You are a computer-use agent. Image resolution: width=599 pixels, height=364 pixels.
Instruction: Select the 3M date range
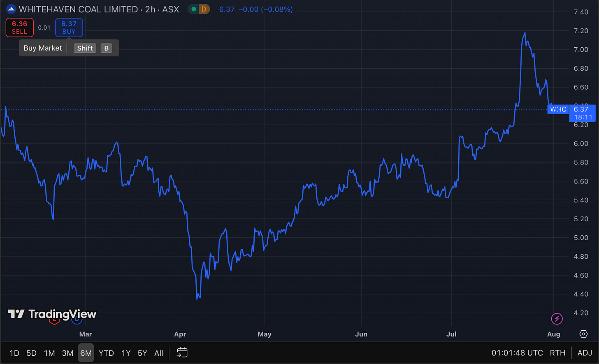(x=67, y=353)
